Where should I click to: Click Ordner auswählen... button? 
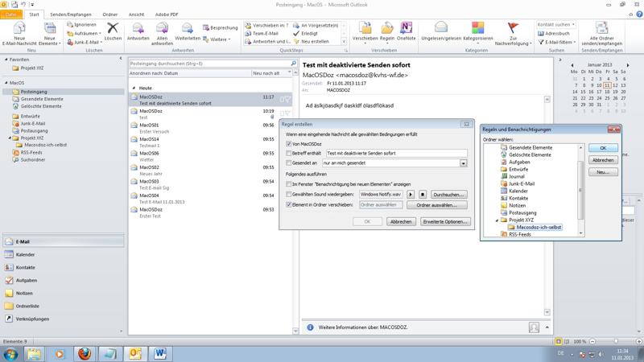pos(436,205)
